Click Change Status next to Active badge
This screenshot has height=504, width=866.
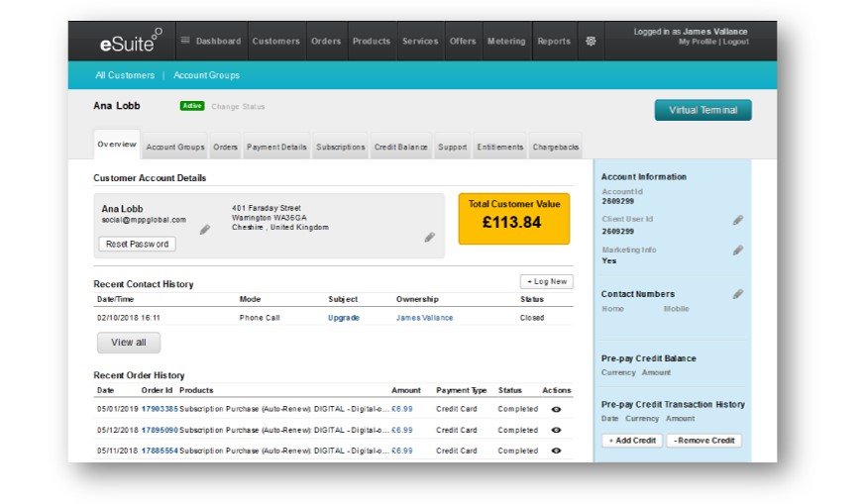(x=238, y=107)
